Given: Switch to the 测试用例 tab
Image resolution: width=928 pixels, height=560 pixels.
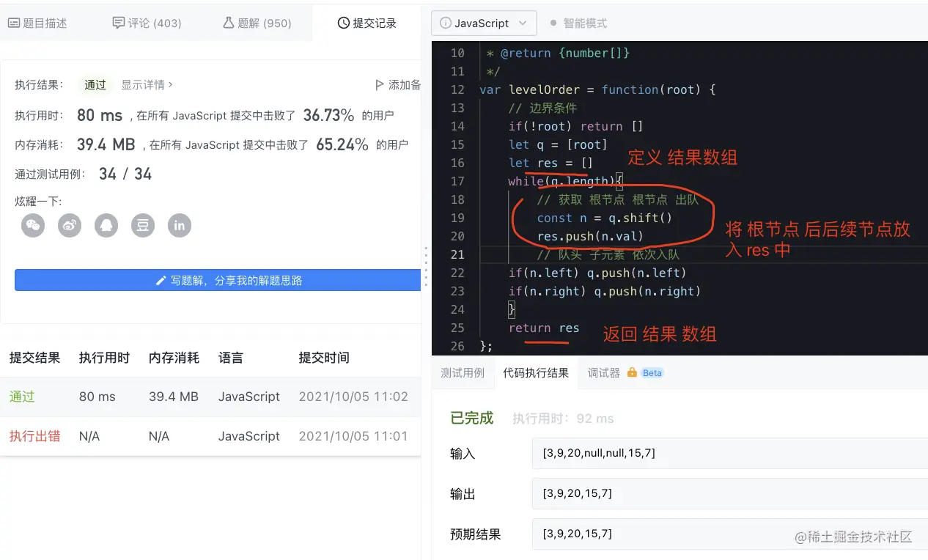Looking at the screenshot, I should [x=463, y=373].
